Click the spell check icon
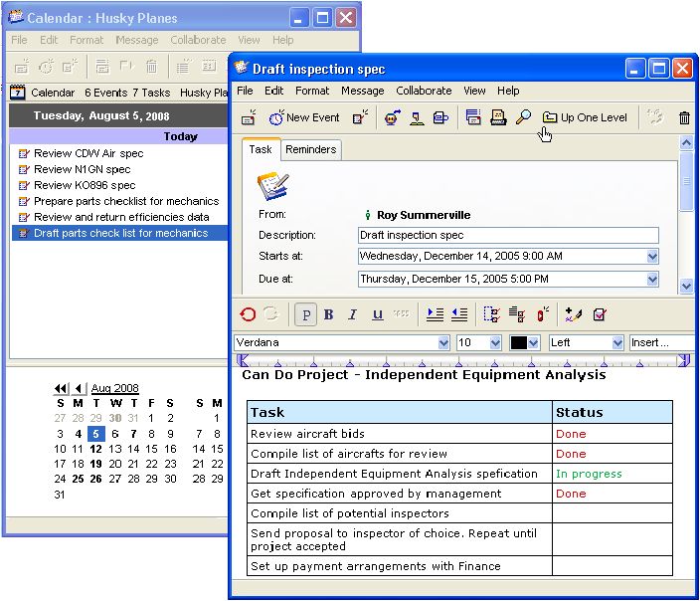Screen dimensions: 700x601 [573, 314]
